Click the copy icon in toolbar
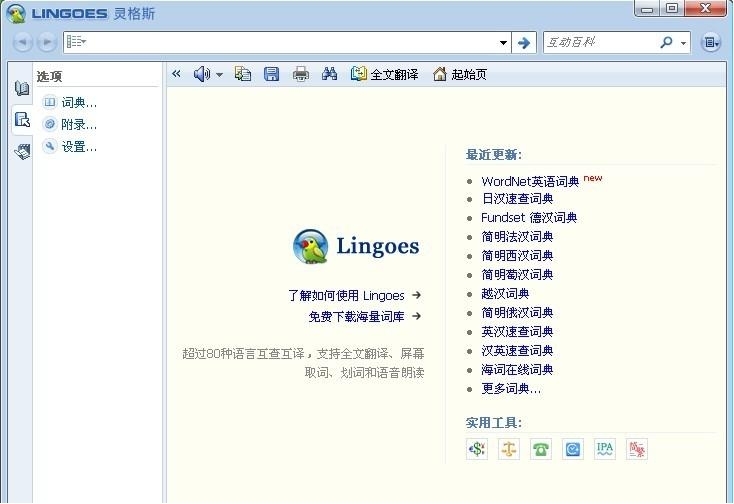The width and height of the screenshot is (734, 504). pyautogui.click(x=242, y=74)
